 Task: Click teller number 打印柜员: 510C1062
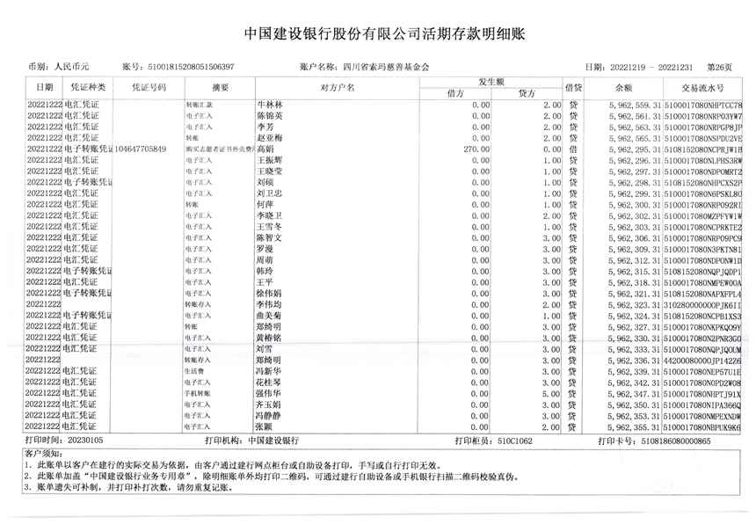[493, 441]
